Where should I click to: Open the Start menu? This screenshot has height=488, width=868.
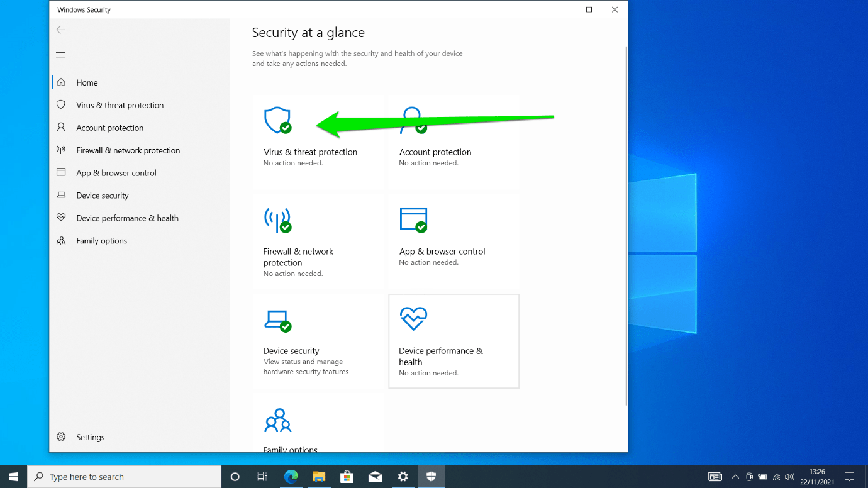(x=13, y=477)
